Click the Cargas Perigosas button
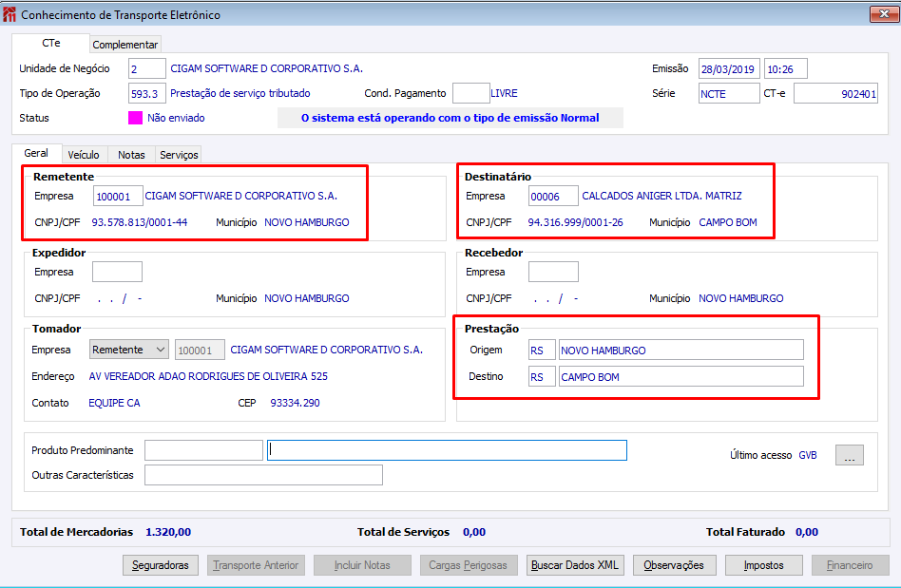 pyautogui.click(x=469, y=565)
